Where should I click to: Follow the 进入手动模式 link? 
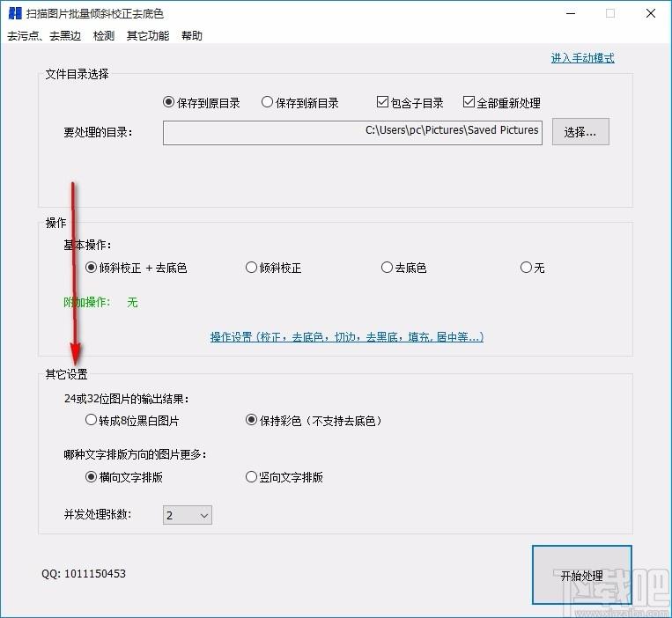point(582,58)
